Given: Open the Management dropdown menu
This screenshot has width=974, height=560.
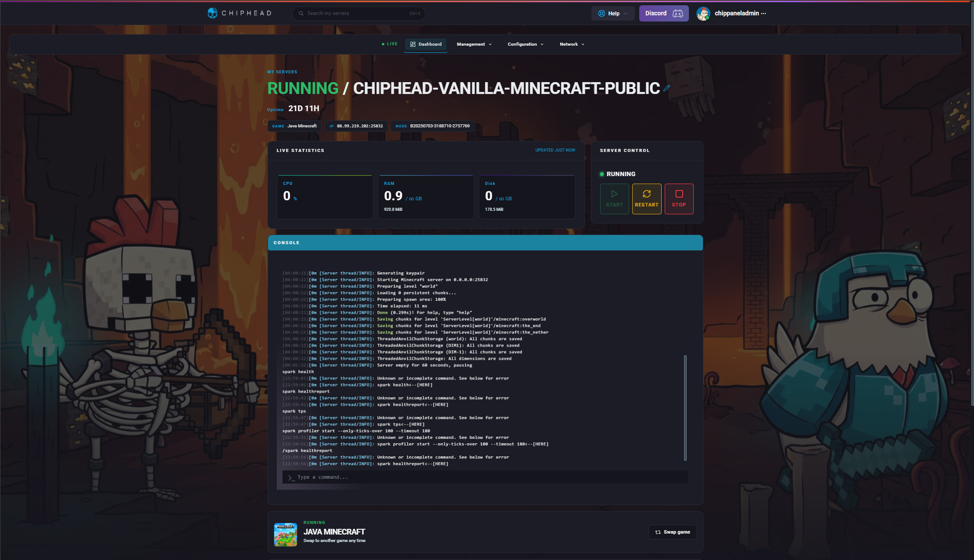Looking at the screenshot, I should pyautogui.click(x=474, y=44).
